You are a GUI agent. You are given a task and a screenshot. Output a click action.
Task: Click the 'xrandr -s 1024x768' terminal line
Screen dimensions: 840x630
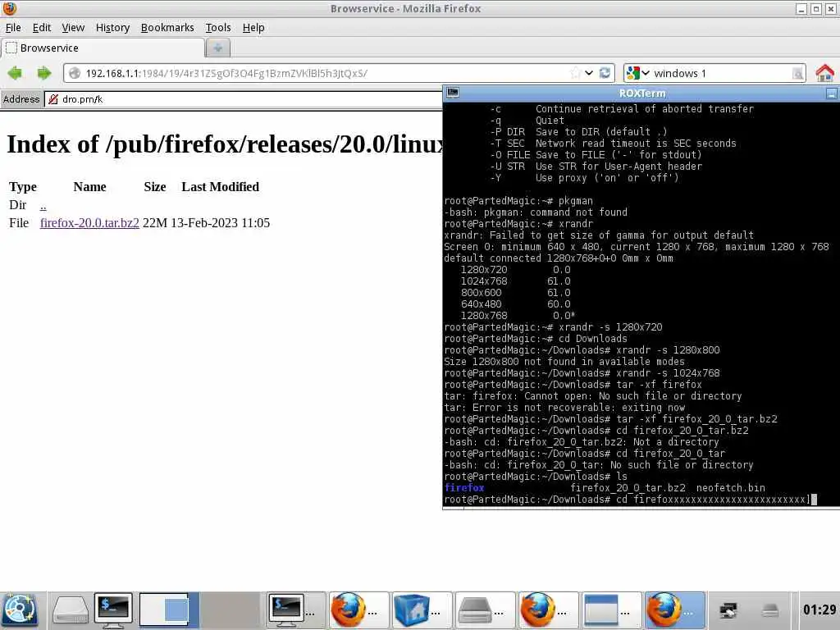point(582,373)
